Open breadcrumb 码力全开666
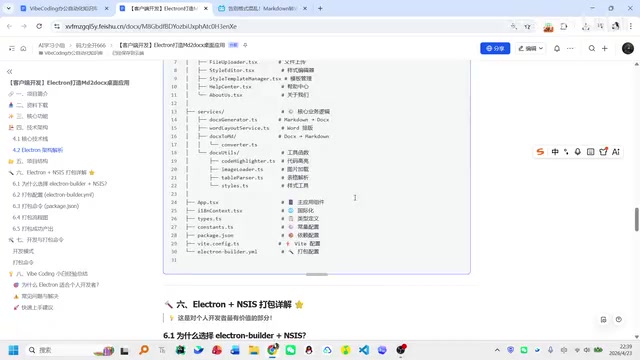The height and width of the screenshot is (360, 640). click(91, 45)
